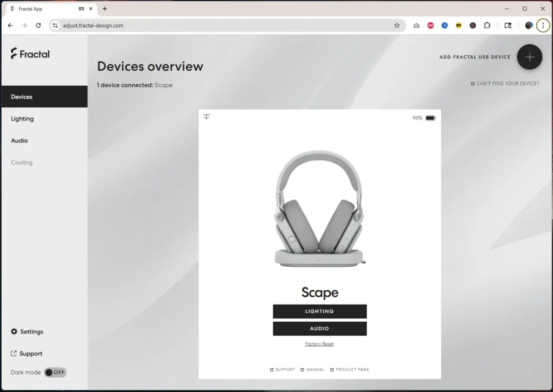
Task: Click the dongle icon on the Scape card
Action: coord(206,117)
